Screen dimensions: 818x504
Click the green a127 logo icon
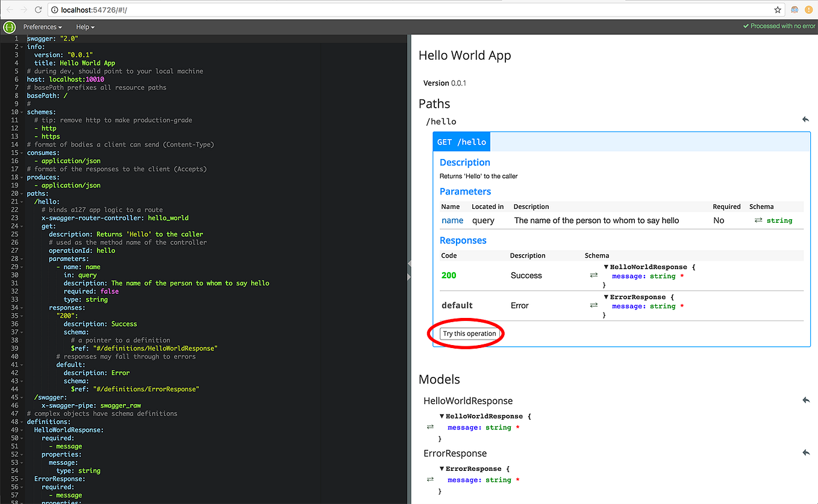coord(8,26)
